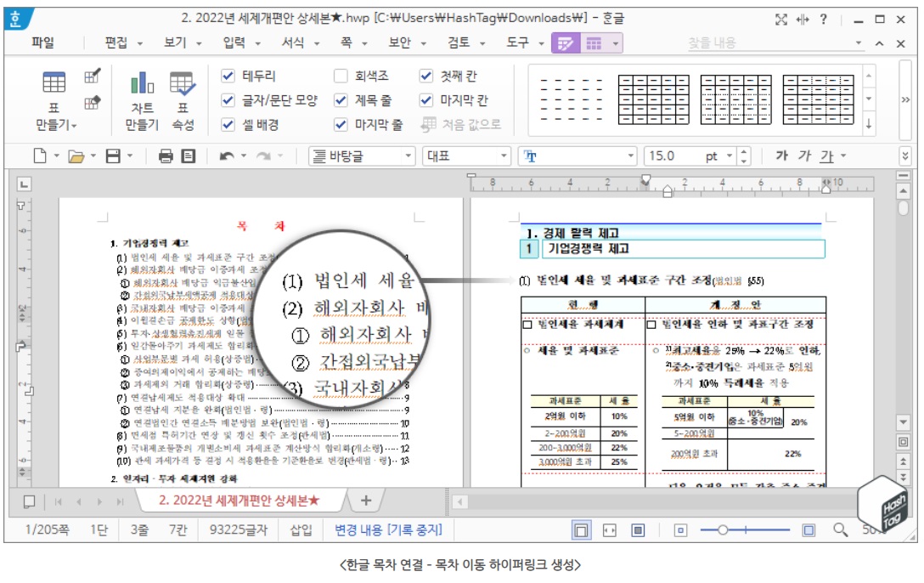Apply italic with the slanted 가 button
The height and width of the screenshot is (583, 924).
tap(805, 156)
